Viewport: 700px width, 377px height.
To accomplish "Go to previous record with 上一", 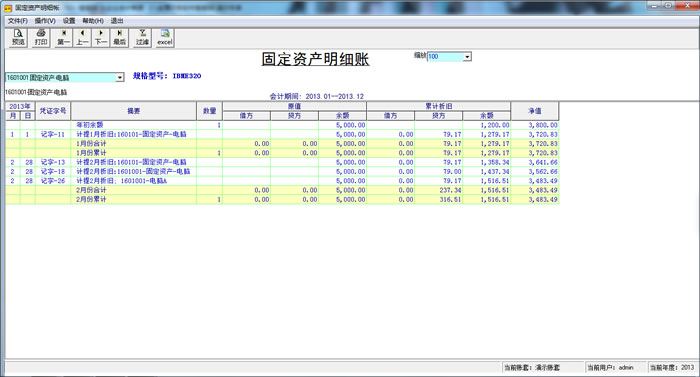I will [82, 38].
